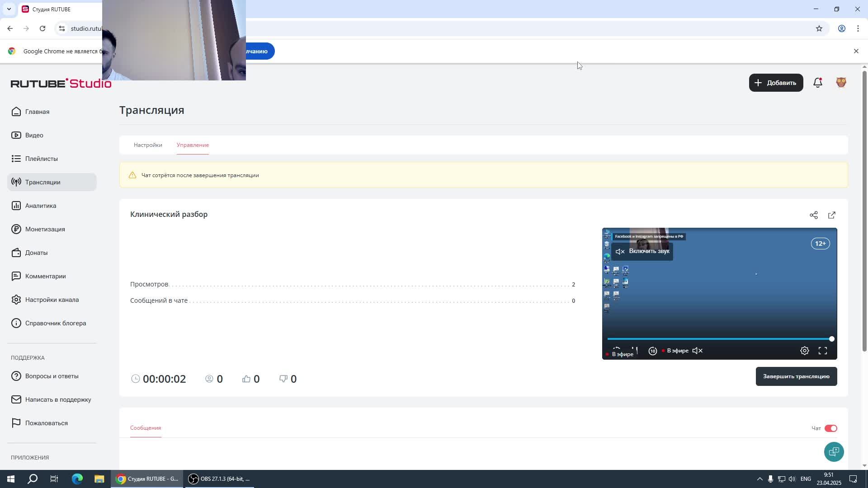Open the broadcast in a new window

click(832, 215)
